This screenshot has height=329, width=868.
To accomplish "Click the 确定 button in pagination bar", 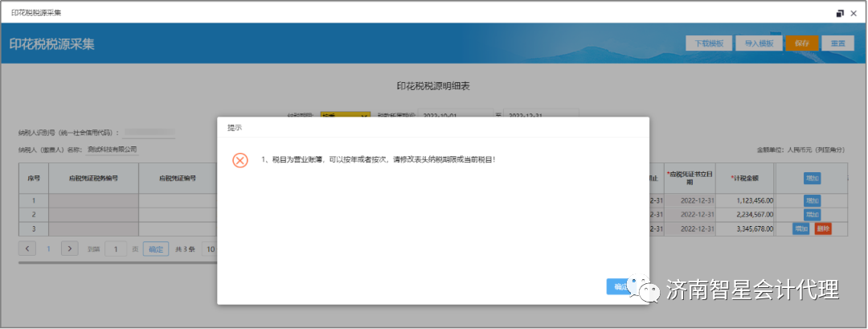I will pyautogui.click(x=156, y=249).
